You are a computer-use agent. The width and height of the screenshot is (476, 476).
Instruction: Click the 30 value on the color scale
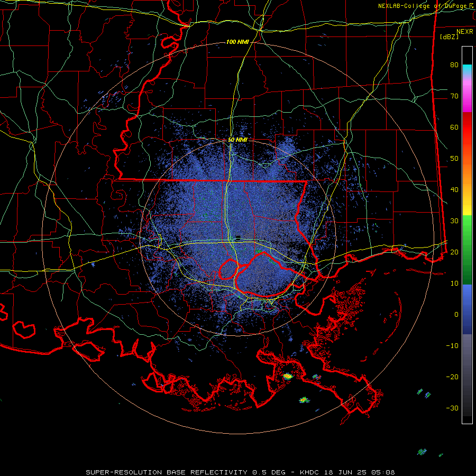click(454, 221)
